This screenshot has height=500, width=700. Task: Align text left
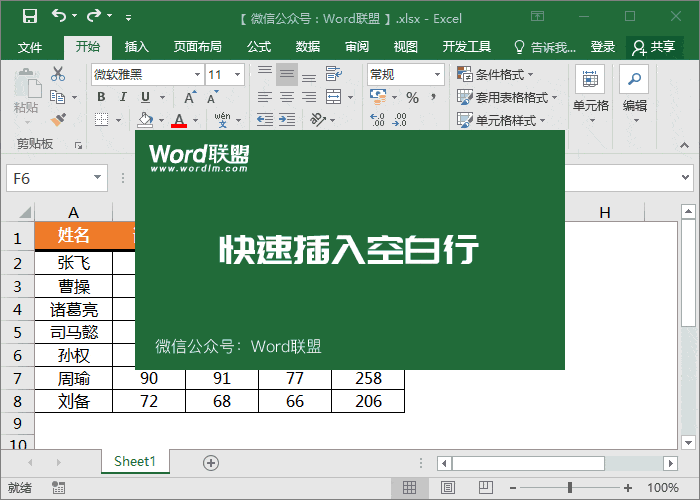[265, 97]
